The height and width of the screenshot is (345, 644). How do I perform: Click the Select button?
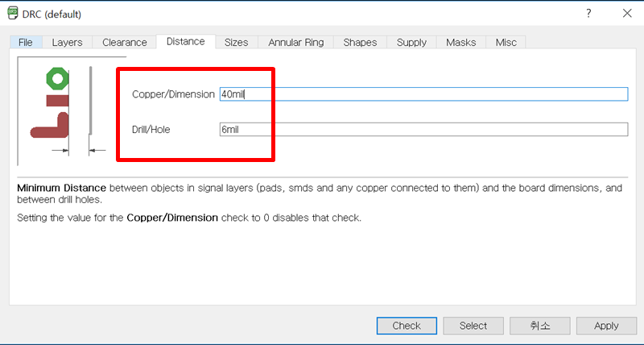tap(473, 326)
